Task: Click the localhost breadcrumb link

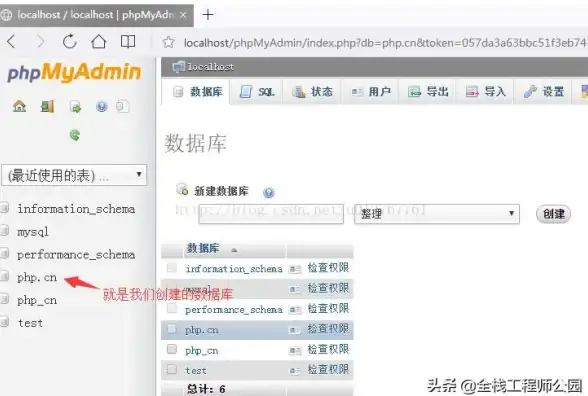Action: coord(211,67)
